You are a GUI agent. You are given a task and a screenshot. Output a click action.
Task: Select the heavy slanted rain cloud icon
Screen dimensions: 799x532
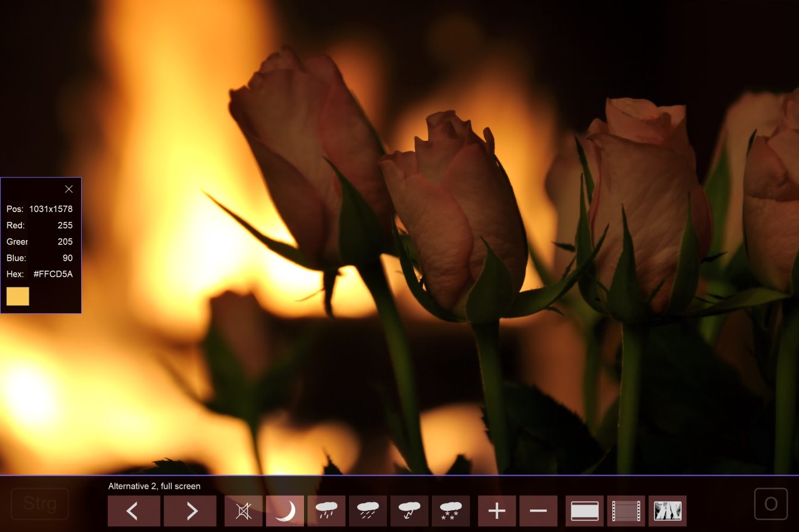coord(368,511)
